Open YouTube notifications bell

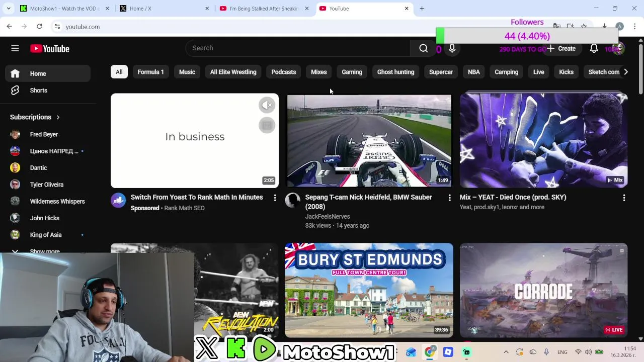pyautogui.click(x=594, y=49)
